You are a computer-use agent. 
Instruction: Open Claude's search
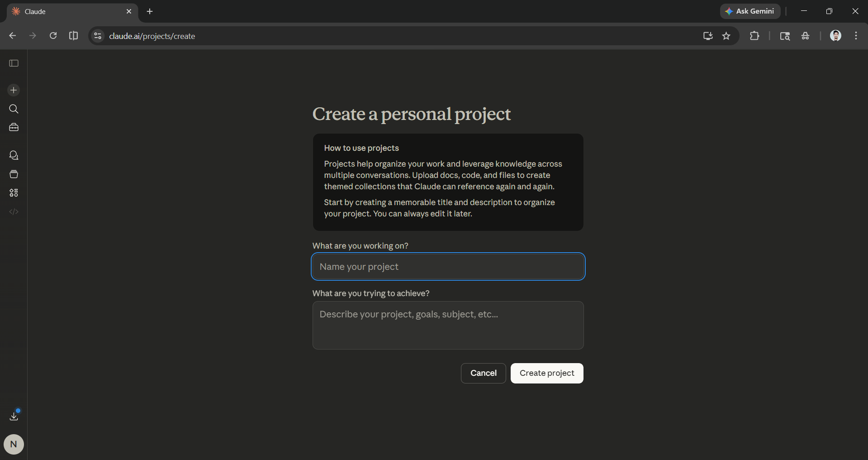click(14, 109)
